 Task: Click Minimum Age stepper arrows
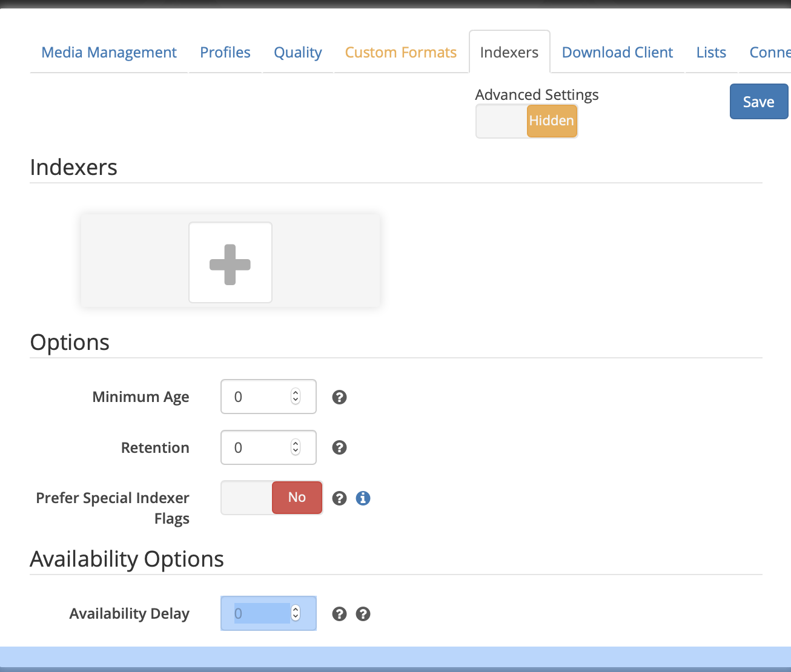click(296, 397)
